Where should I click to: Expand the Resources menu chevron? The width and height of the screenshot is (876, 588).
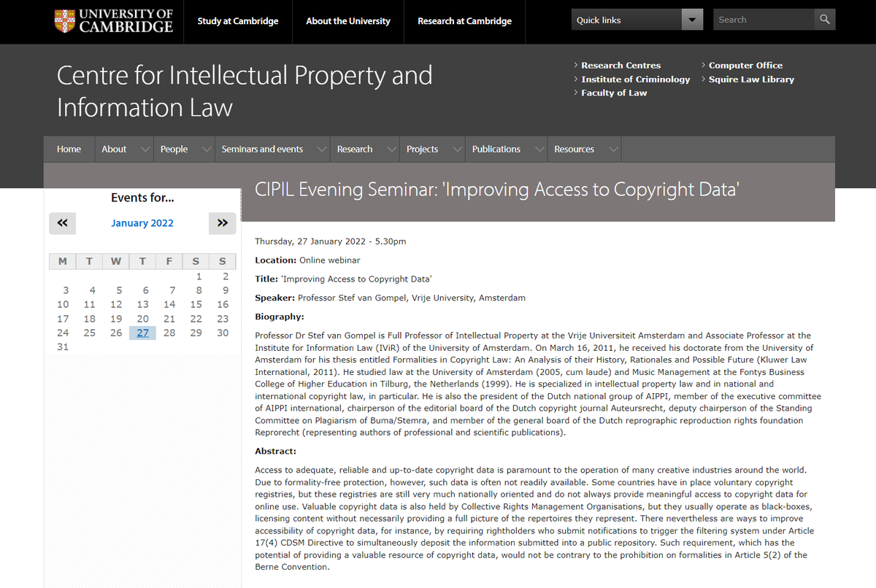(x=612, y=149)
